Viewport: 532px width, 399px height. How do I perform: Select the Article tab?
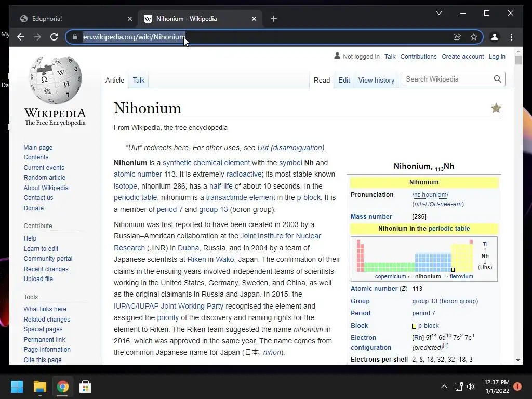pos(115,81)
